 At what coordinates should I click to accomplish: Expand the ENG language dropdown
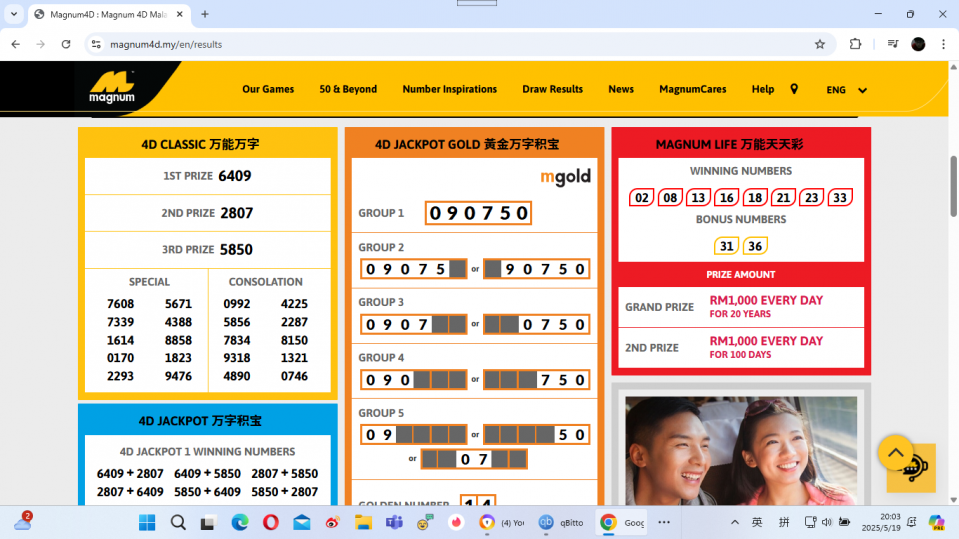click(846, 90)
